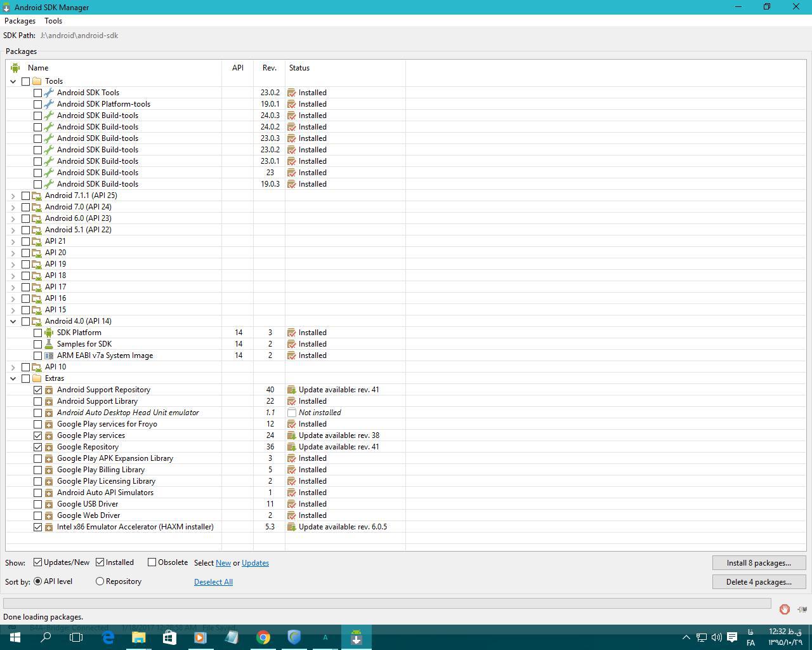Click the Google USB Driver package icon

click(49, 504)
